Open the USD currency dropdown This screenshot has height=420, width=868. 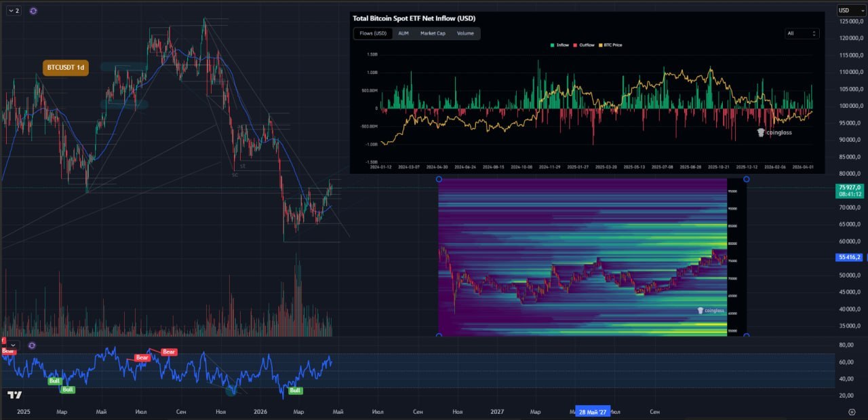click(847, 10)
